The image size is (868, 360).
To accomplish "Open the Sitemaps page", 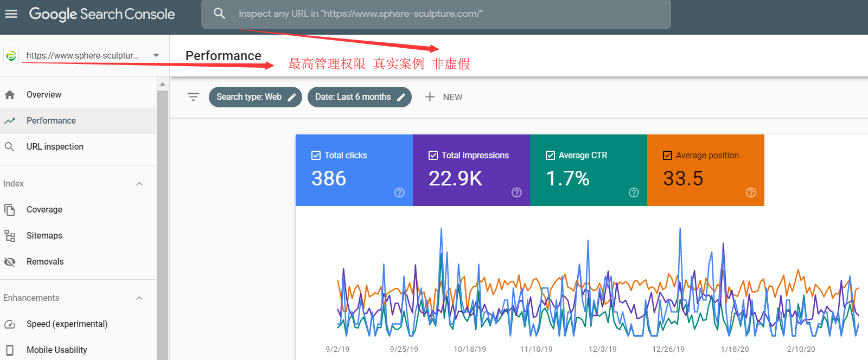I will [78, 236].
